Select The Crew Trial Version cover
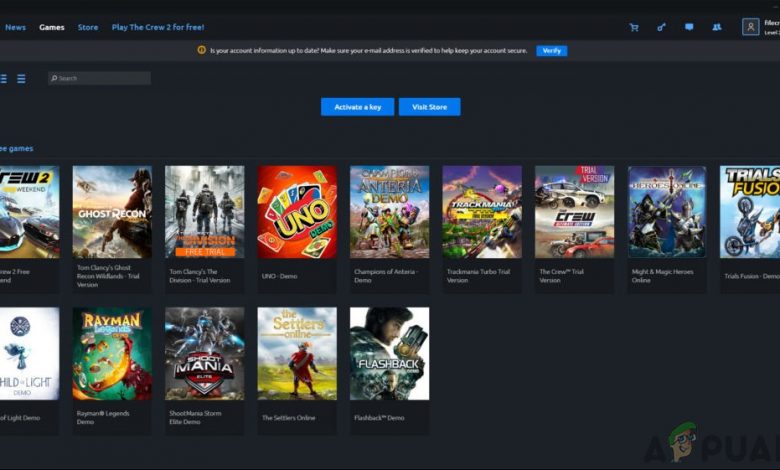Image resolution: width=780 pixels, height=470 pixels. [575, 212]
